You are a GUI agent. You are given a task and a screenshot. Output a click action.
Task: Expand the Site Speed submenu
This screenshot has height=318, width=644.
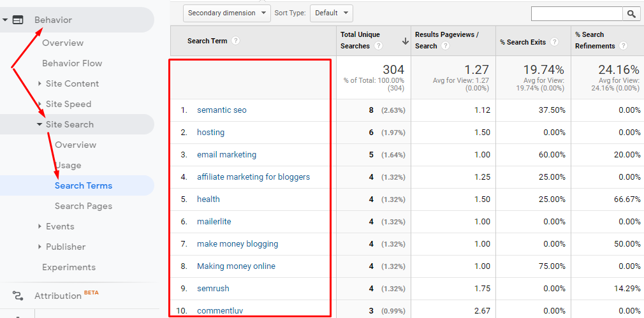(40, 104)
